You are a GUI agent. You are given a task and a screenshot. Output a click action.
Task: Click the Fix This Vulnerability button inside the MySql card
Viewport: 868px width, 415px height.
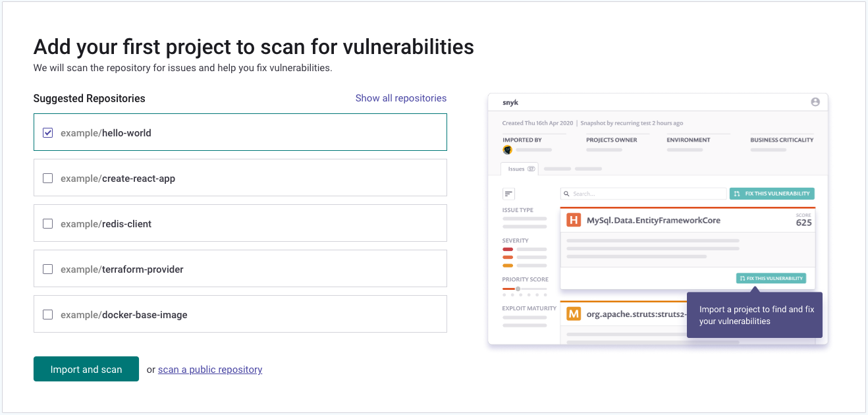tap(771, 278)
